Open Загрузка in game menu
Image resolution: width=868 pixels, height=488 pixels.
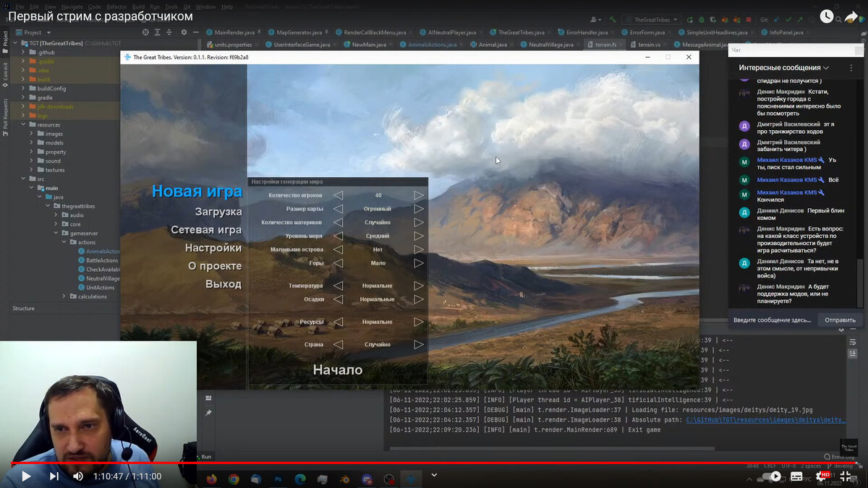click(x=218, y=212)
